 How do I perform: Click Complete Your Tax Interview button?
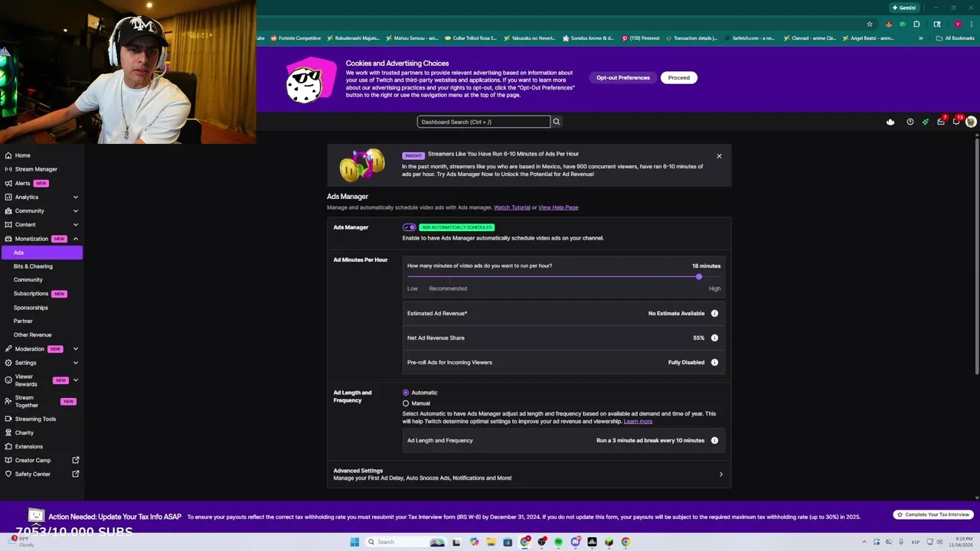(x=933, y=515)
